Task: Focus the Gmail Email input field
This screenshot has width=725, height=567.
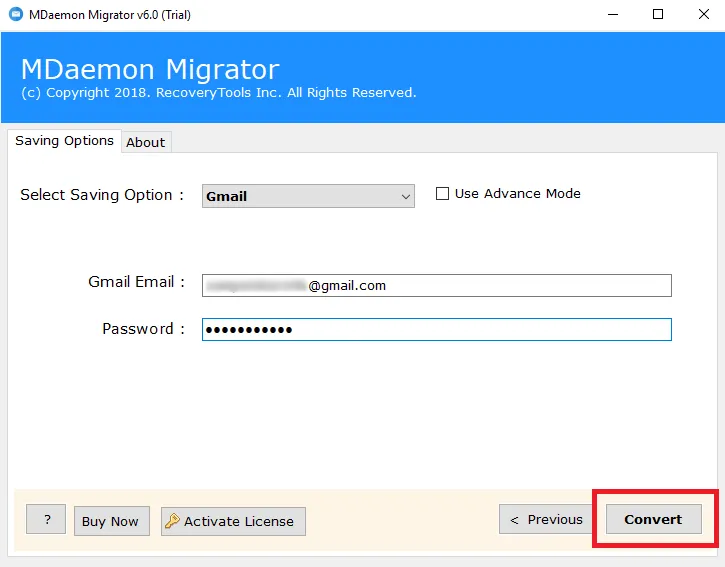Action: (x=436, y=285)
